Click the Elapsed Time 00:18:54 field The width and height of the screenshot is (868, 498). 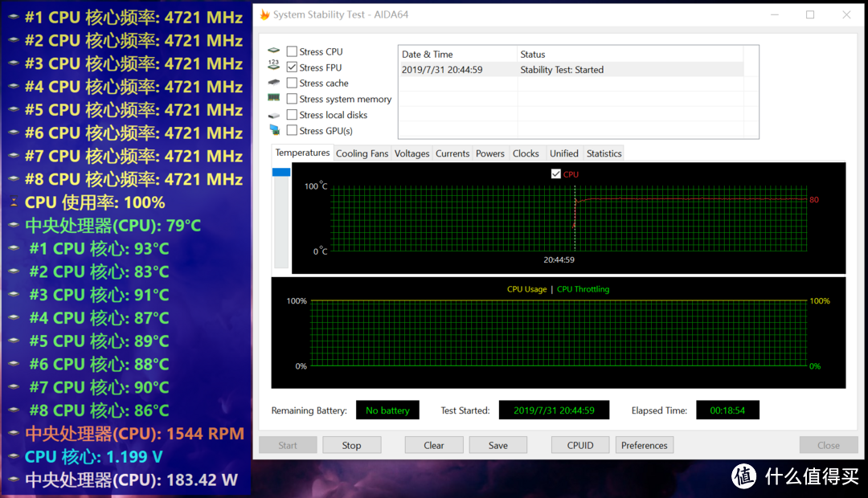point(727,410)
